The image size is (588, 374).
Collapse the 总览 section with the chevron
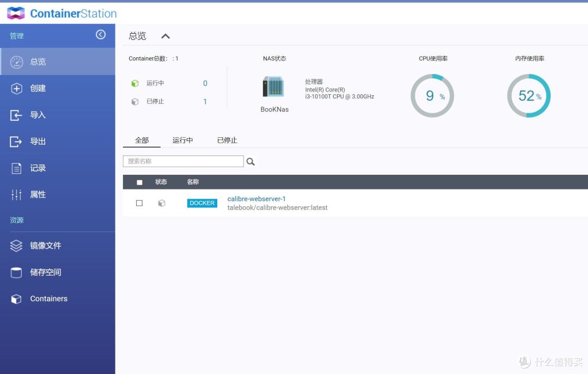(166, 36)
